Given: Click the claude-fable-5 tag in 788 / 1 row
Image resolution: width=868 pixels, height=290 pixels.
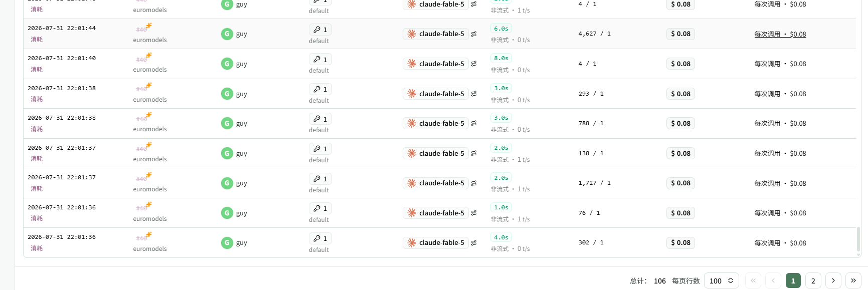Looking at the screenshot, I should (x=436, y=123).
